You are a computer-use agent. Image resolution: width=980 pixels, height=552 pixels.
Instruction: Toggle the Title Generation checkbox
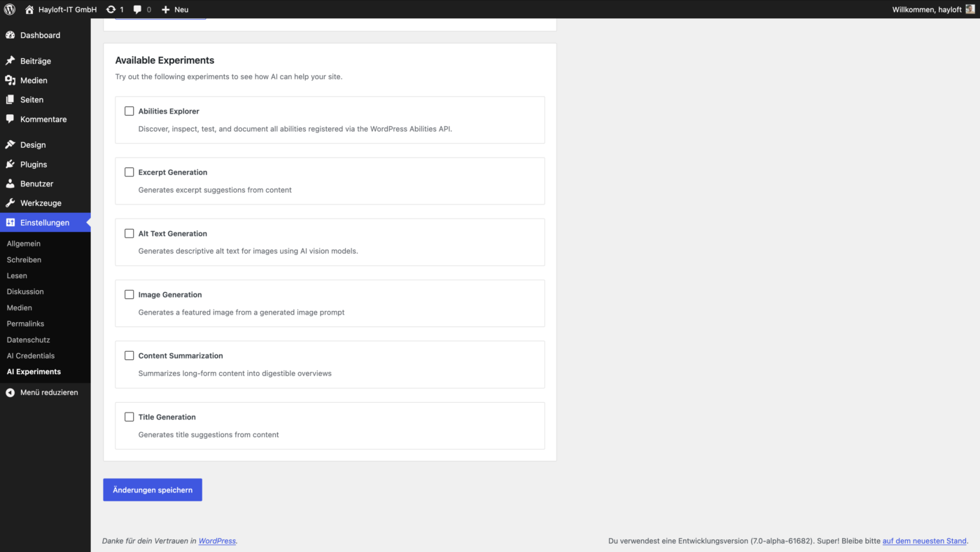pyautogui.click(x=129, y=417)
